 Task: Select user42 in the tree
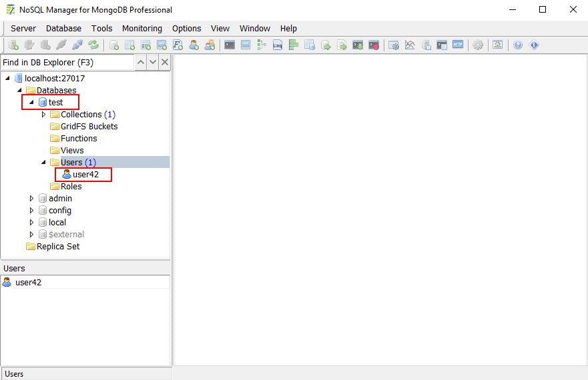85,175
